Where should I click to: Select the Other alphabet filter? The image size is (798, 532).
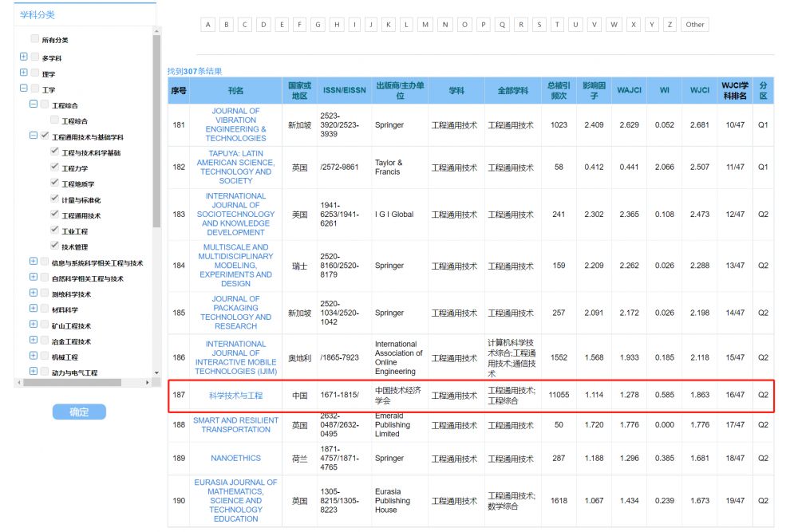tap(695, 25)
